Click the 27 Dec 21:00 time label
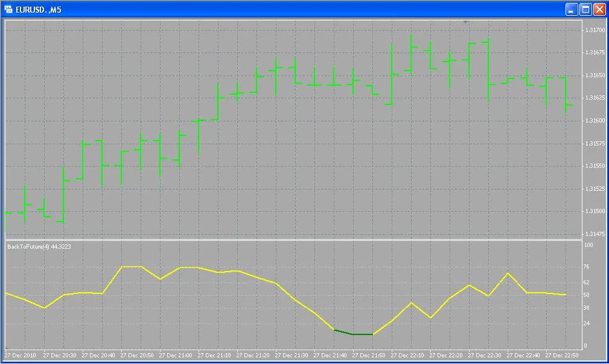This screenshot has height=364, width=609. tap(176, 356)
